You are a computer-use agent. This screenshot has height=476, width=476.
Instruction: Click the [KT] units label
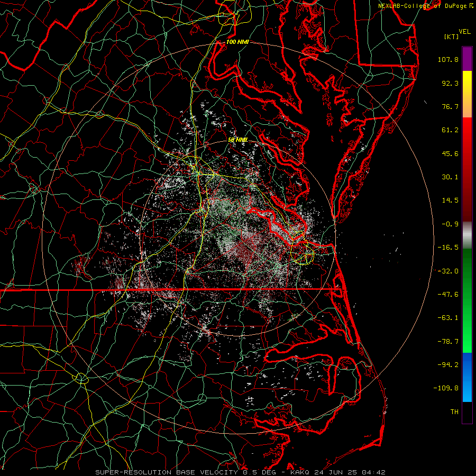pos(452,36)
